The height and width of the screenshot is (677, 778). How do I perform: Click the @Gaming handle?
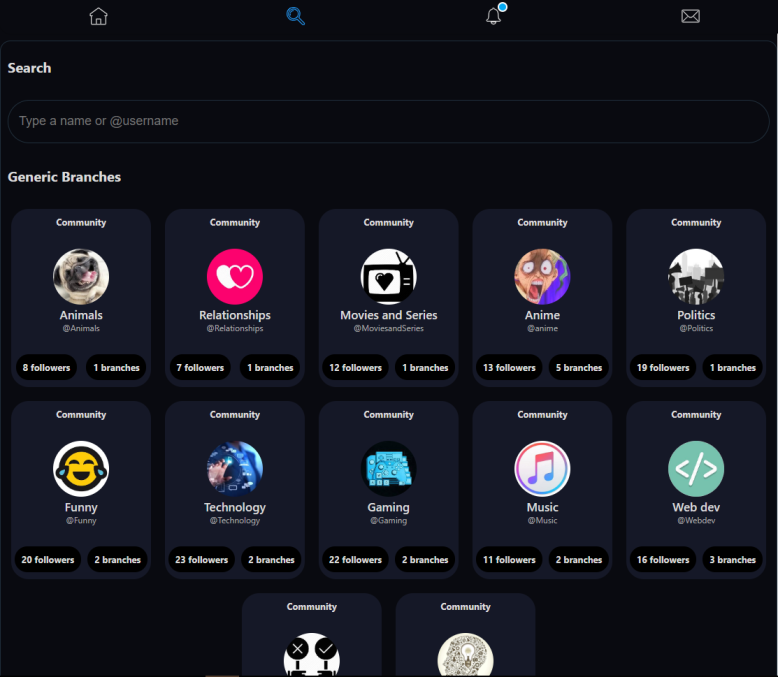click(x=389, y=521)
